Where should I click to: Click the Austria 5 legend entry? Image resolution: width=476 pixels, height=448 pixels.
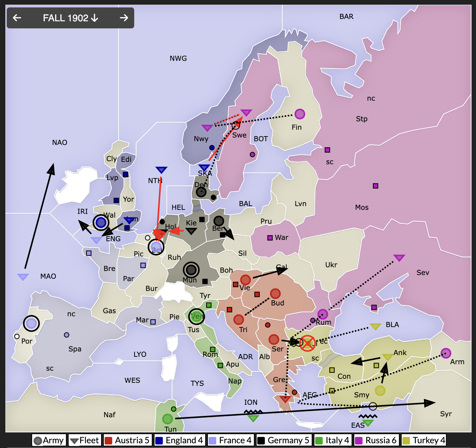(127, 440)
